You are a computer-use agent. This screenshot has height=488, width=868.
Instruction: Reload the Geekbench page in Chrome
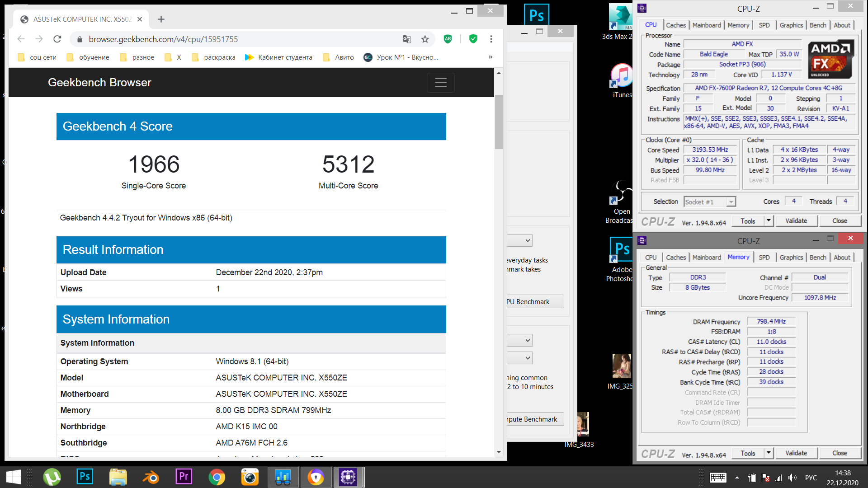(57, 39)
